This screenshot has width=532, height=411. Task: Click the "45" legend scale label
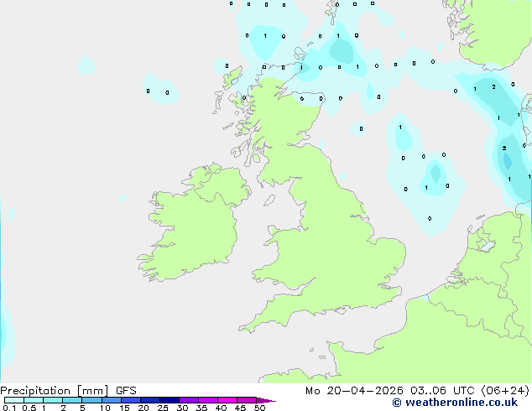coord(240,408)
